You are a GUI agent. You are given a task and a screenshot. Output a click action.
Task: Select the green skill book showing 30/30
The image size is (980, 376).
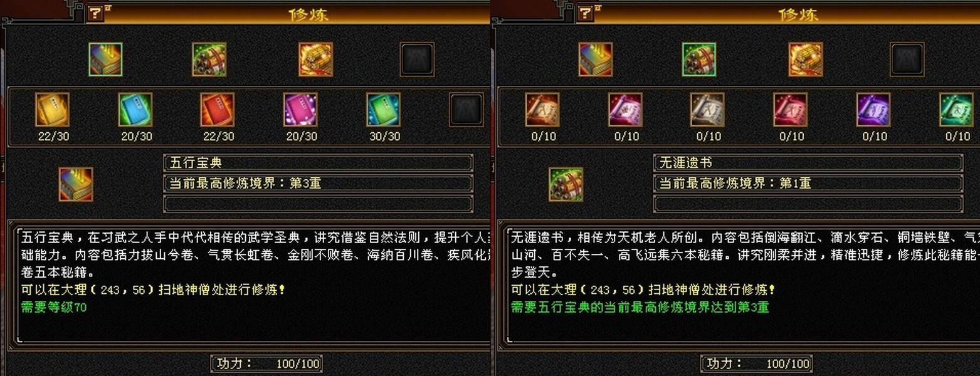pyautogui.click(x=383, y=110)
